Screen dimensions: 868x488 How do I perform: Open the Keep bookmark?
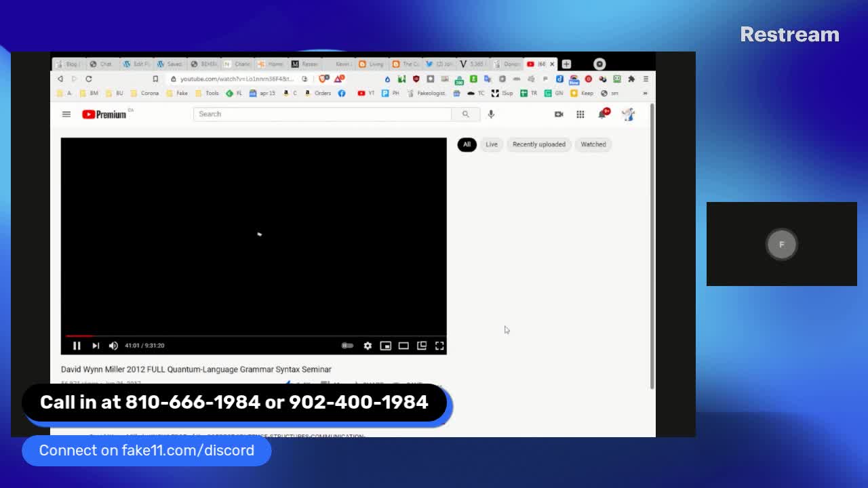pos(582,94)
